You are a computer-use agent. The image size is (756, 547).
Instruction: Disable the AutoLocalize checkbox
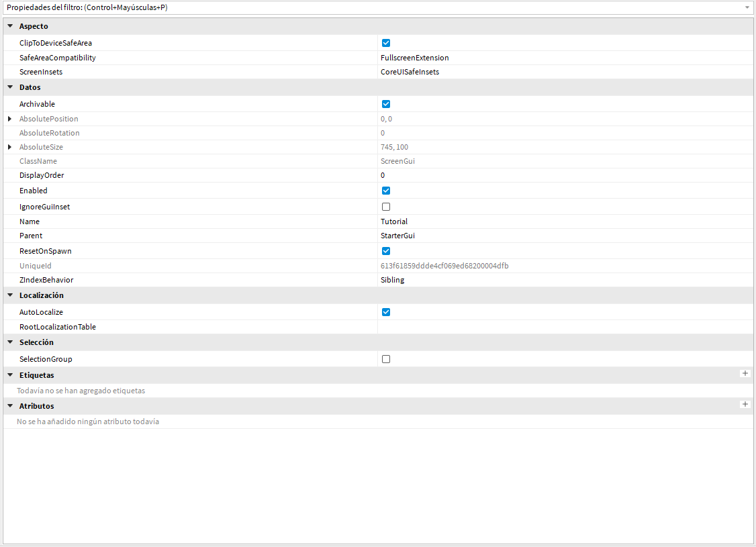[385, 311]
